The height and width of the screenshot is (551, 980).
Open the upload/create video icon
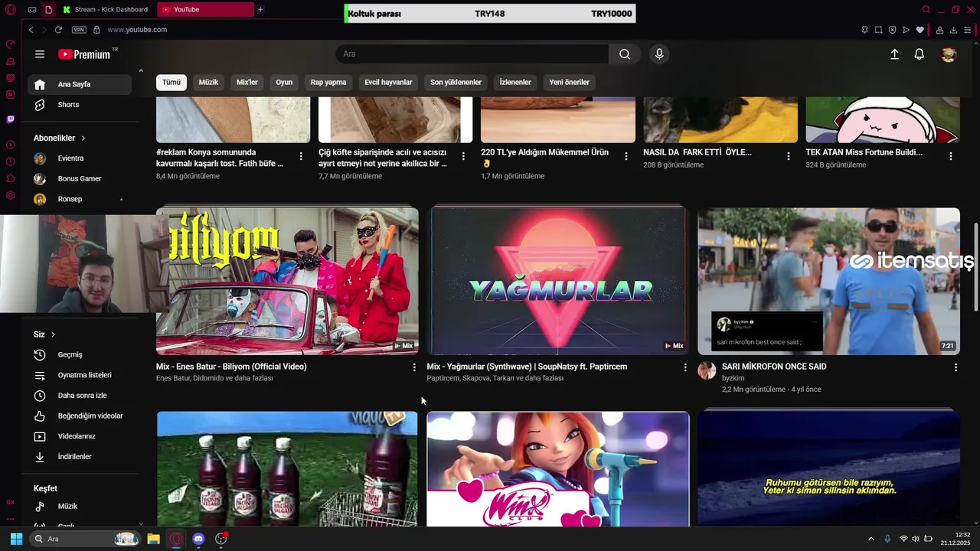pyautogui.click(x=894, y=54)
